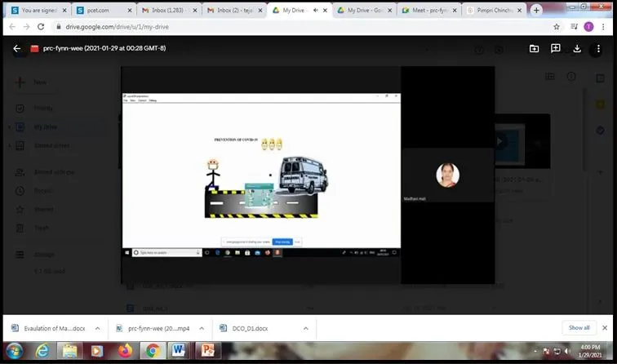Mute the My Drive tab audio
This screenshot has width=617, height=364.
pyautogui.click(x=316, y=11)
